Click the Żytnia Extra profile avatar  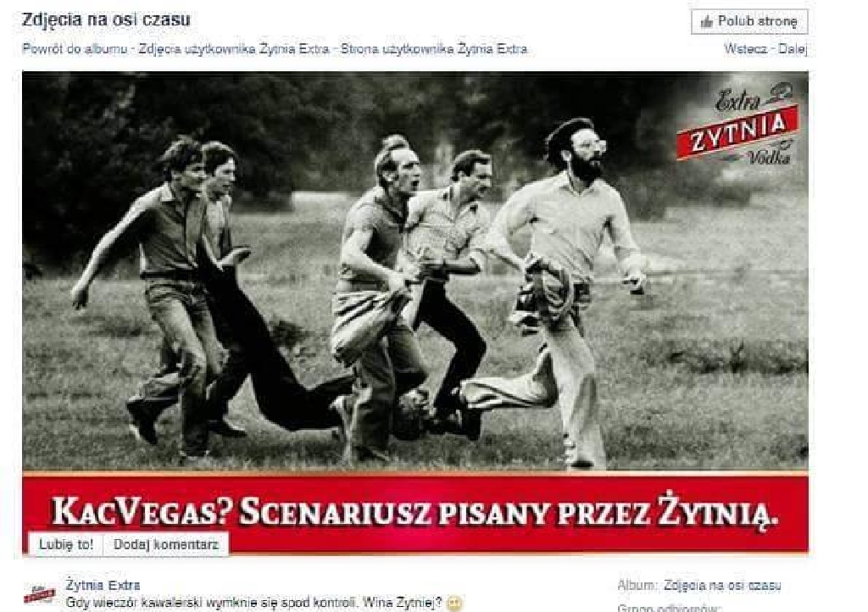click(x=39, y=593)
